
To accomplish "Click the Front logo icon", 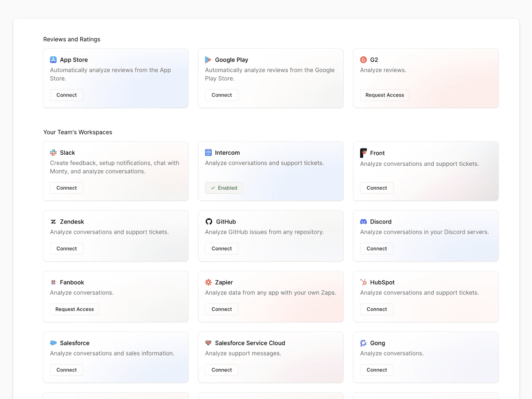I will tap(363, 153).
